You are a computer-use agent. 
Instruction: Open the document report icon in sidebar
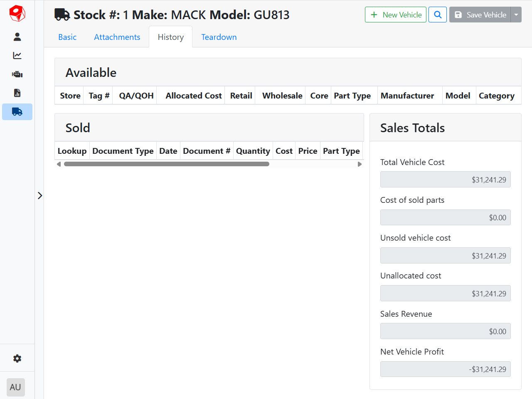[17, 93]
